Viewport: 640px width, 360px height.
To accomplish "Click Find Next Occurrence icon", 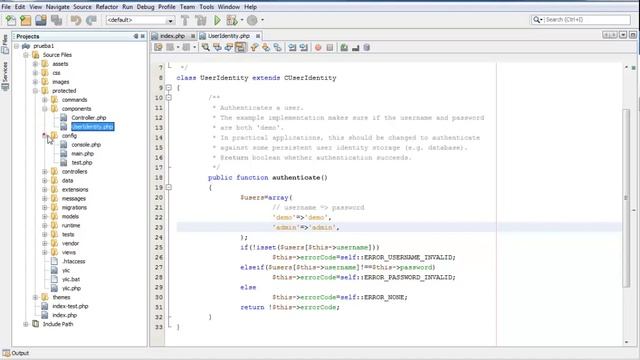I will coord(229,47).
